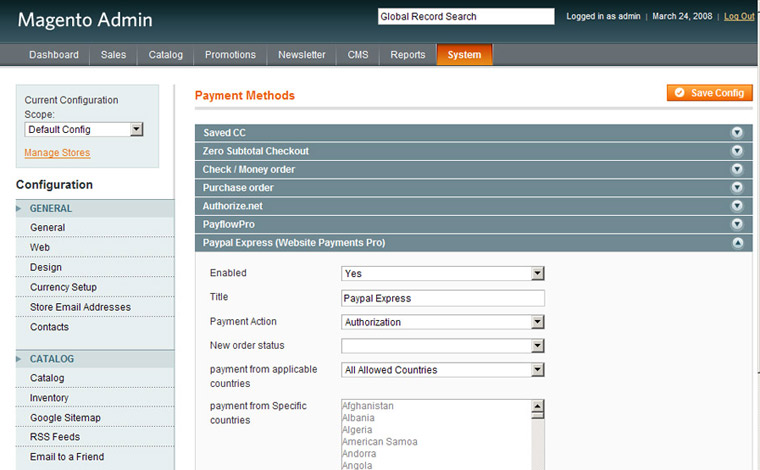Screen dimensions: 760x470
Task: Open Design configuration in sidebar
Action: [x=46, y=267]
